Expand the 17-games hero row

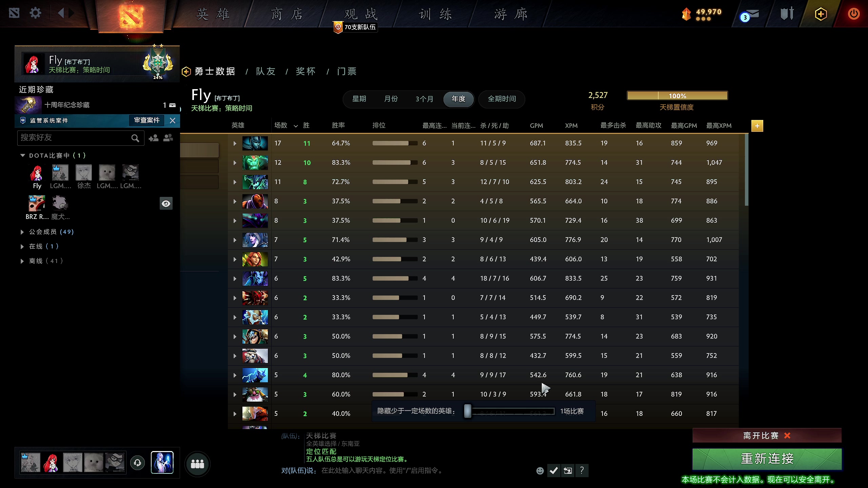tap(235, 144)
